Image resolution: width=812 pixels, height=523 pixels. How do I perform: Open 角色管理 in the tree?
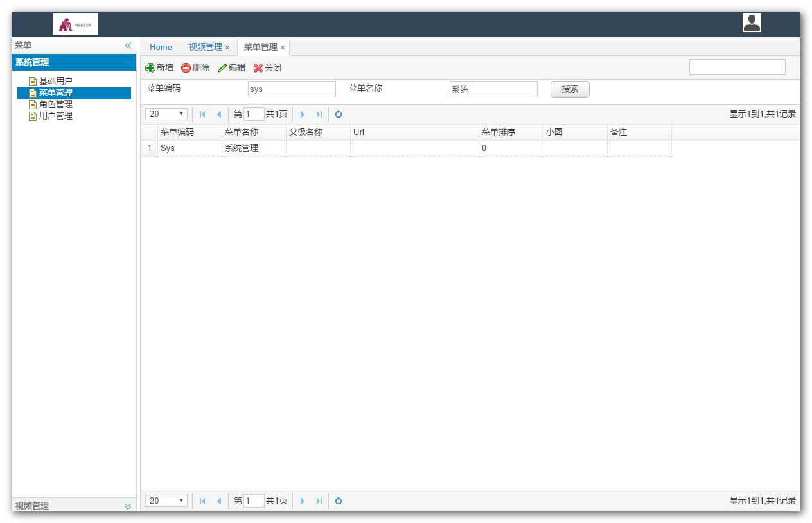(56, 104)
